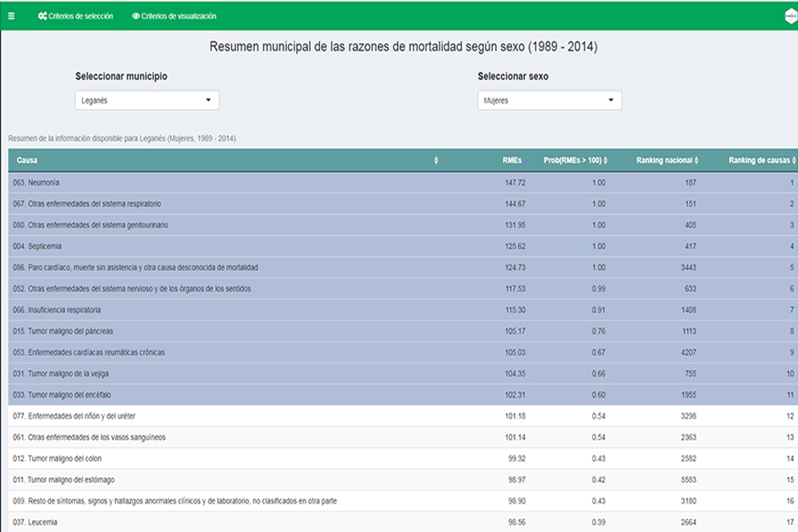Click the gears icon for Criterios de selección

pyautogui.click(x=42, y=16)
